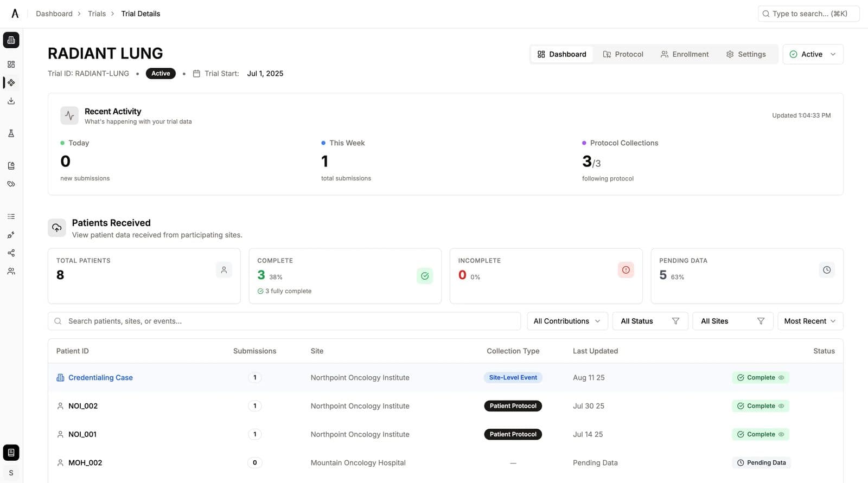
Task: Click the submissions count for MOH_002
Action: 254,463
